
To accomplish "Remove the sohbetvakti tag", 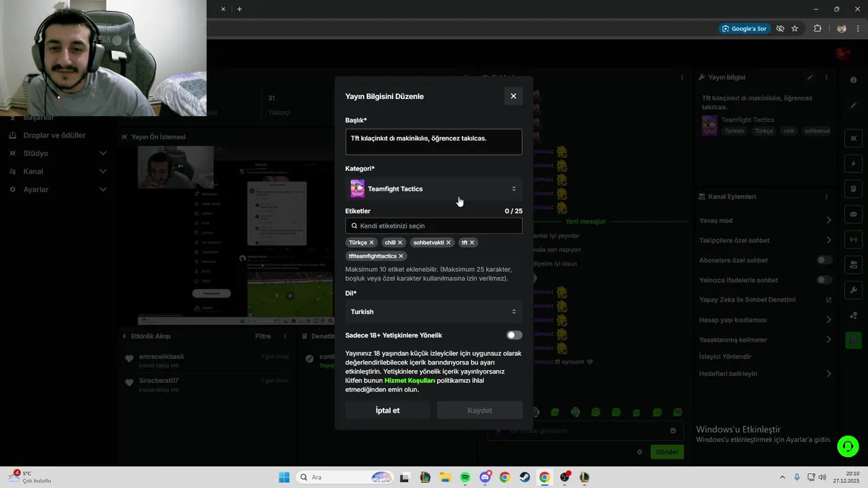I will [x=448, y=243].
